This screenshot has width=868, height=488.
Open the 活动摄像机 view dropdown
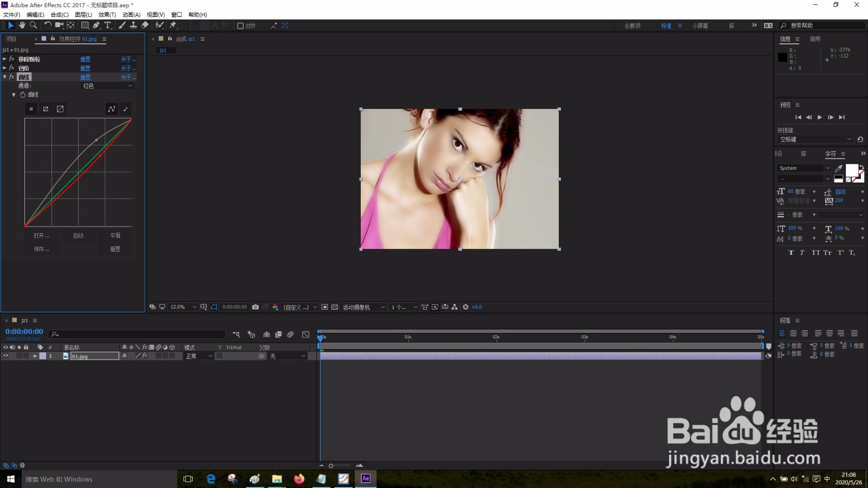point(363,307)
